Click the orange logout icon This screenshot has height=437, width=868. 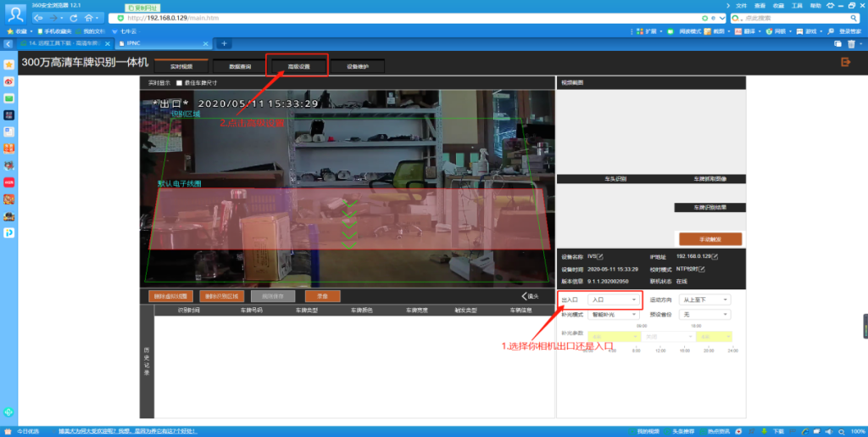pyautogui.click(x=845, y=62)
